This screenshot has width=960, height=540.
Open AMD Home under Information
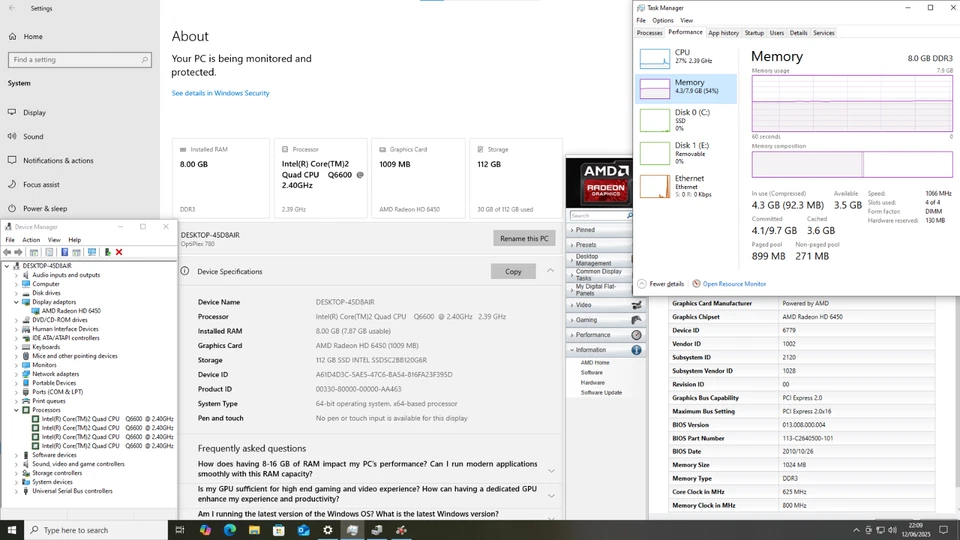[x=594, y=362]
